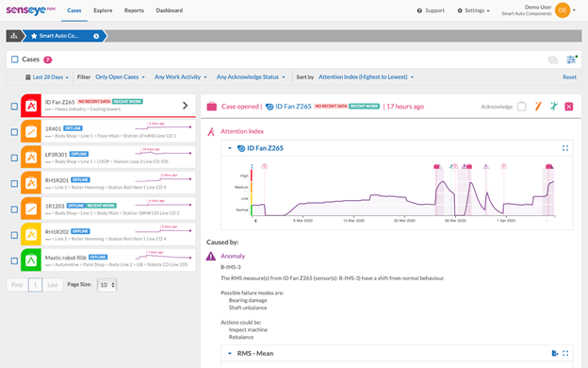Switch to the Explore tab
This screenshot has width=588, height=368.
(103, 10)
